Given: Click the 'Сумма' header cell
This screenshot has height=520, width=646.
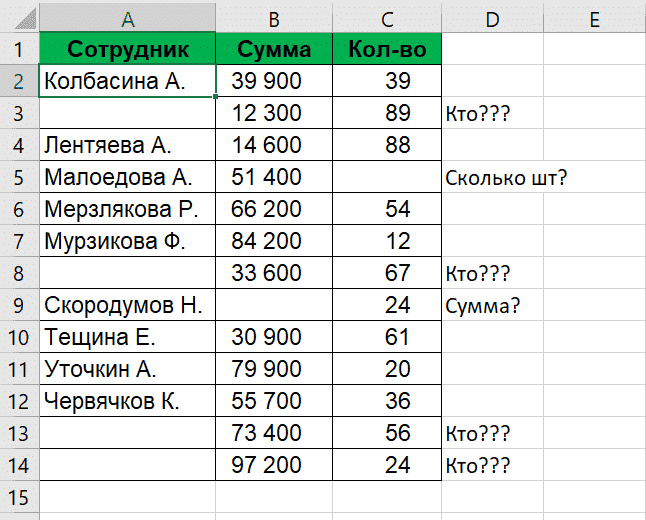Looking at the screenshot, I should [274, 49].
